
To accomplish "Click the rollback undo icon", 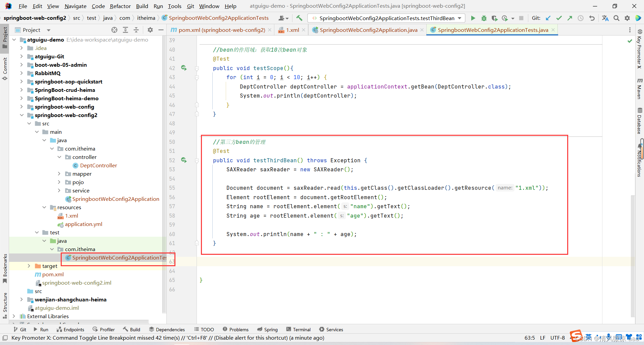I will pos(592,18).
